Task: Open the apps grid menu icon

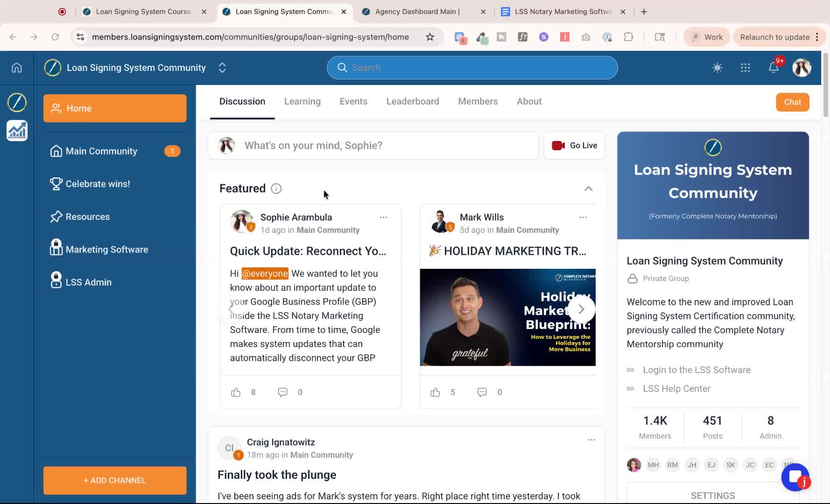Action: (x=746, y=68)
